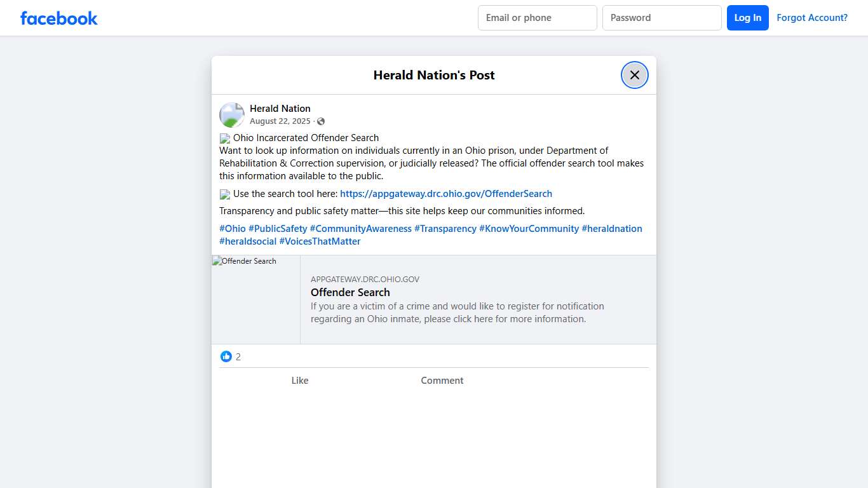Open the #PublicSafety hashtag
This screenshot has width=868, height=488.
pos(278,228)
